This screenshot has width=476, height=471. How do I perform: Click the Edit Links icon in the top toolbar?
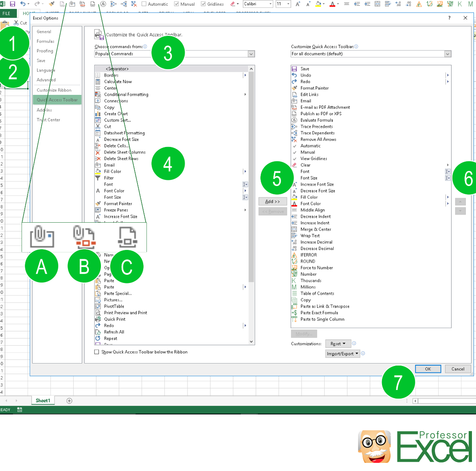pos(62,4)
